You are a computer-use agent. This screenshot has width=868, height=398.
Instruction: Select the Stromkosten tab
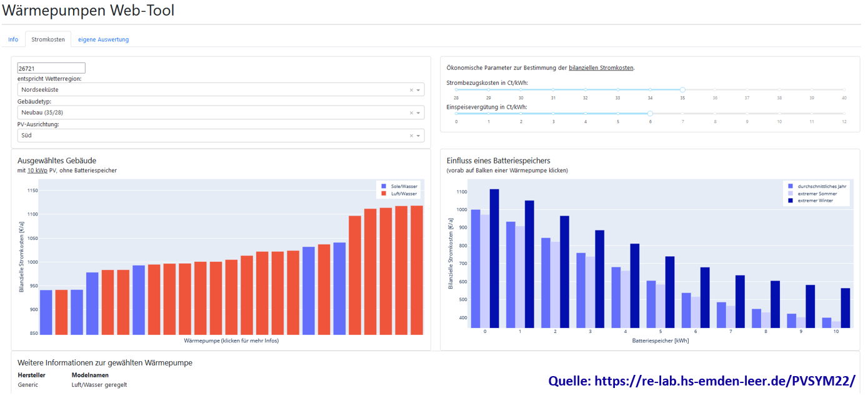[48, 39]
